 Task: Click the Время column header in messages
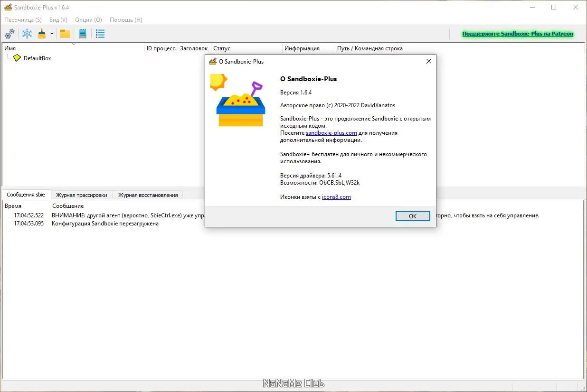pyautogui.click(x=26, y=206)
